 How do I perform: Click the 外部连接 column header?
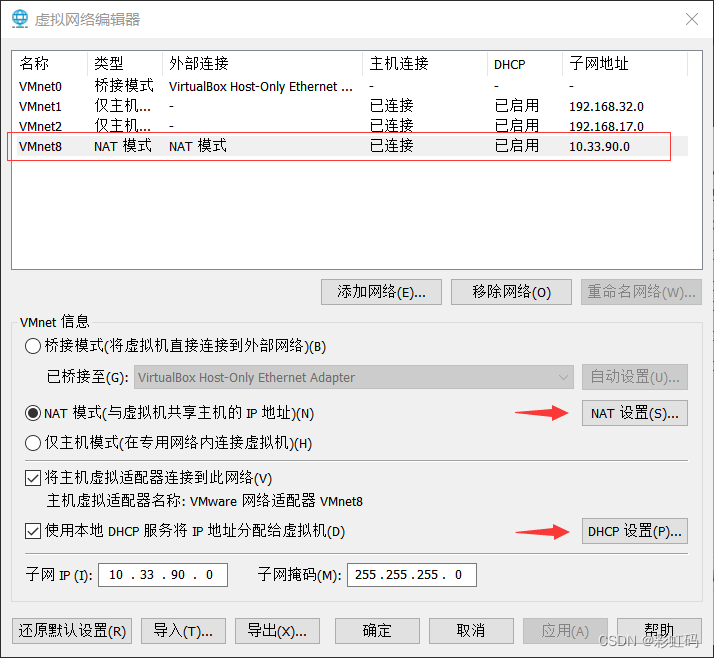[263, 64]
